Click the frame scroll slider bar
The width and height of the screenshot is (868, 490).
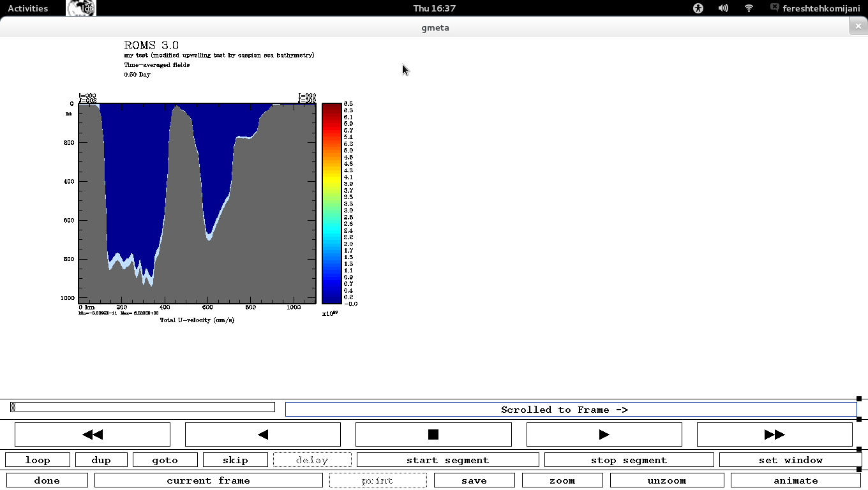(142, 407)
